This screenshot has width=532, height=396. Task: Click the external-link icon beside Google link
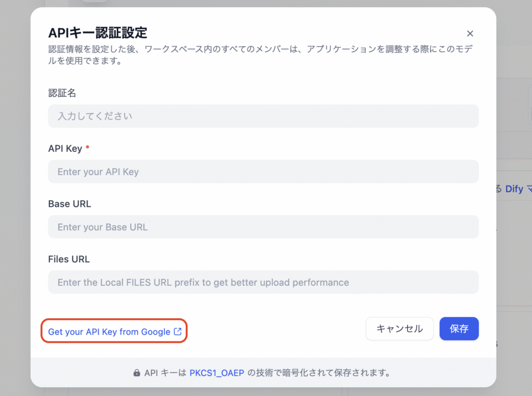click(178, 332)
